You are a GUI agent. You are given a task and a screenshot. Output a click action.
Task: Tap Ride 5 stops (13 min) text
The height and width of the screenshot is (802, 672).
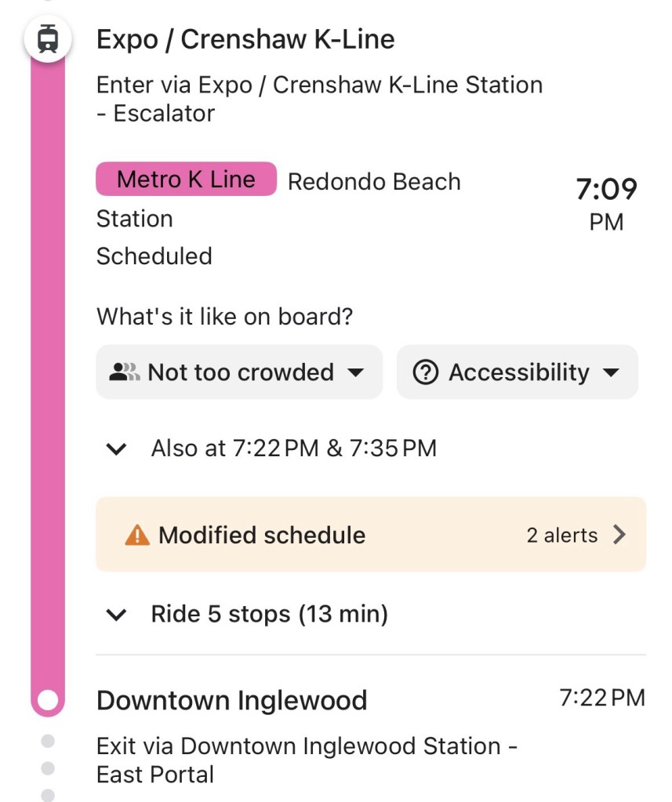click(x=269, y=614)
